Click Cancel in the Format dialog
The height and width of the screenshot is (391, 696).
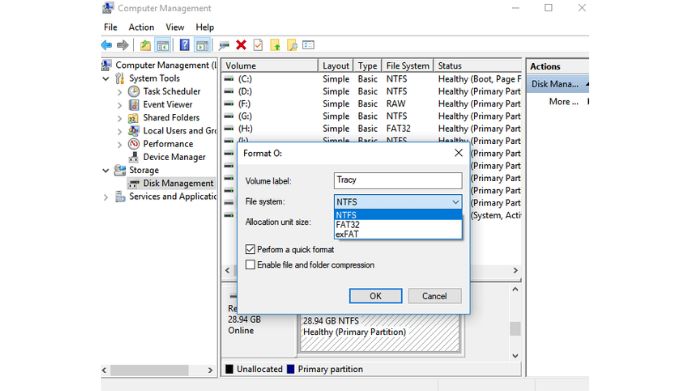coord(435,296)
